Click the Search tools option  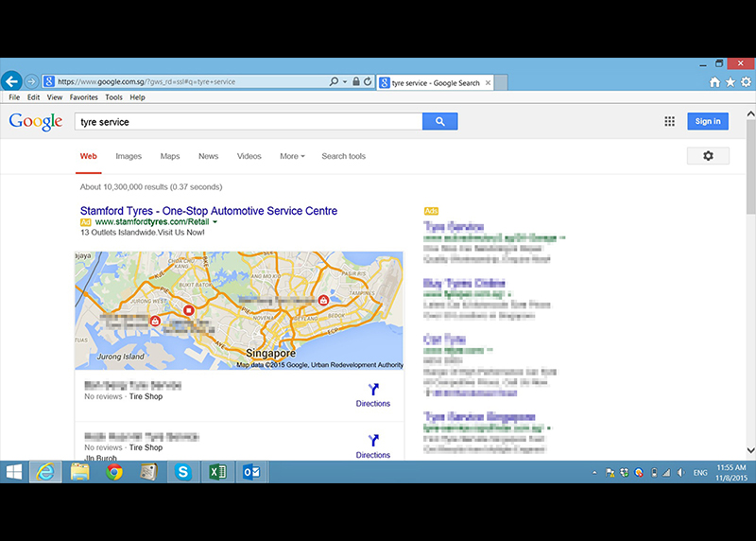click(x=343, y=156)
